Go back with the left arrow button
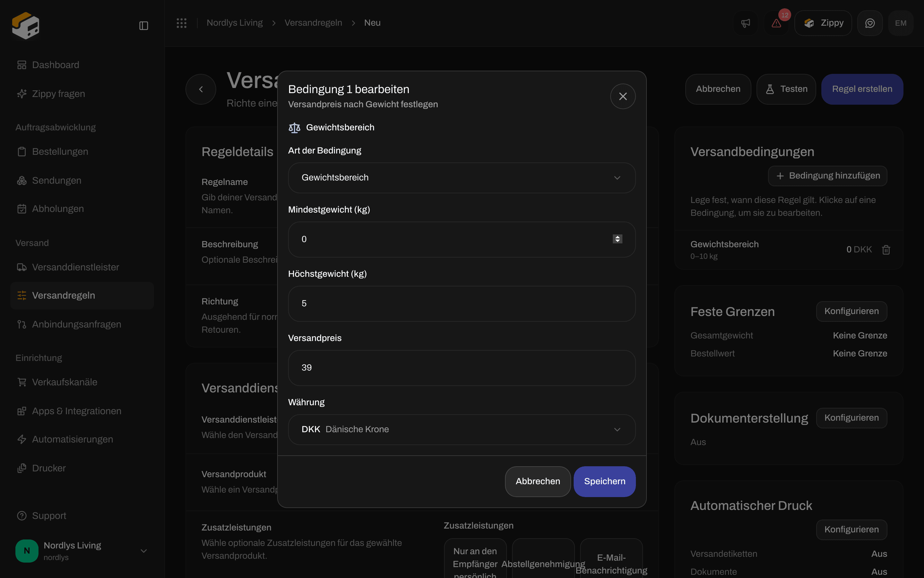924x578 pixels. [x=201, y=89]
